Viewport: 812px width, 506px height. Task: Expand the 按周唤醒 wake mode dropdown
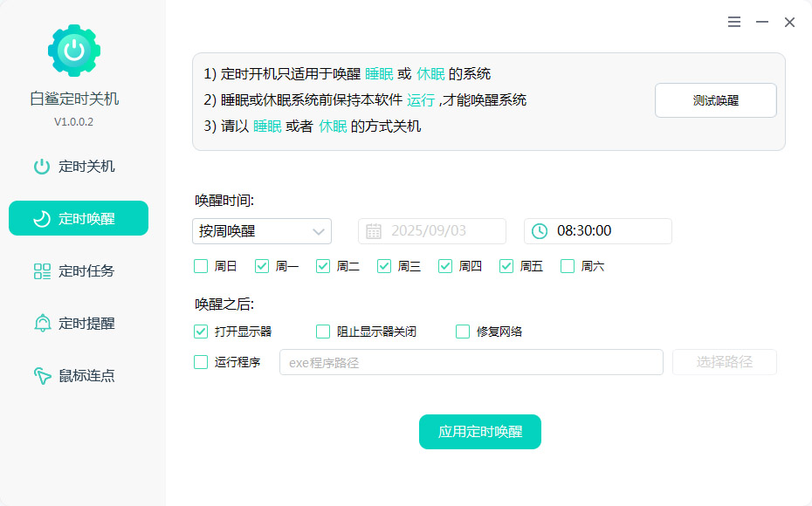[261, 231]
